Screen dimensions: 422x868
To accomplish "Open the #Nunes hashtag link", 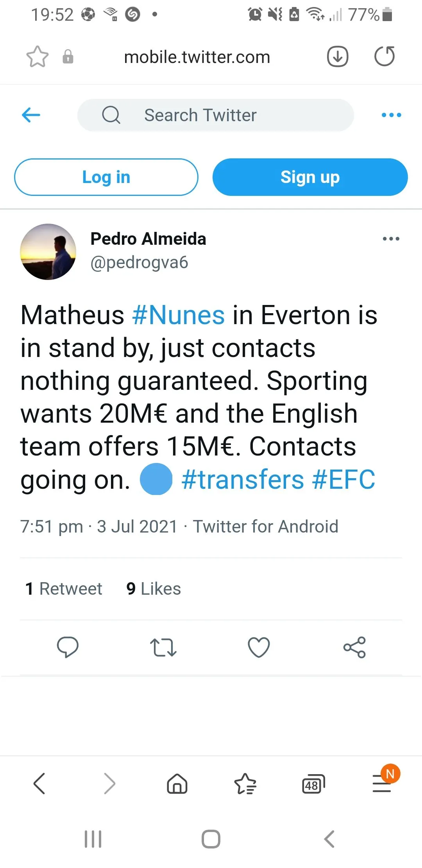I will pos(179,315).
